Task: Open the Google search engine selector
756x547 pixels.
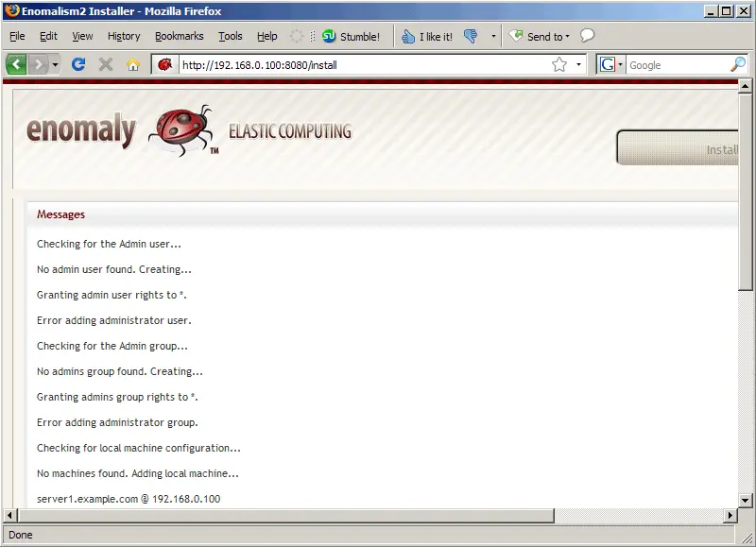Action: [x=610, y=64]
